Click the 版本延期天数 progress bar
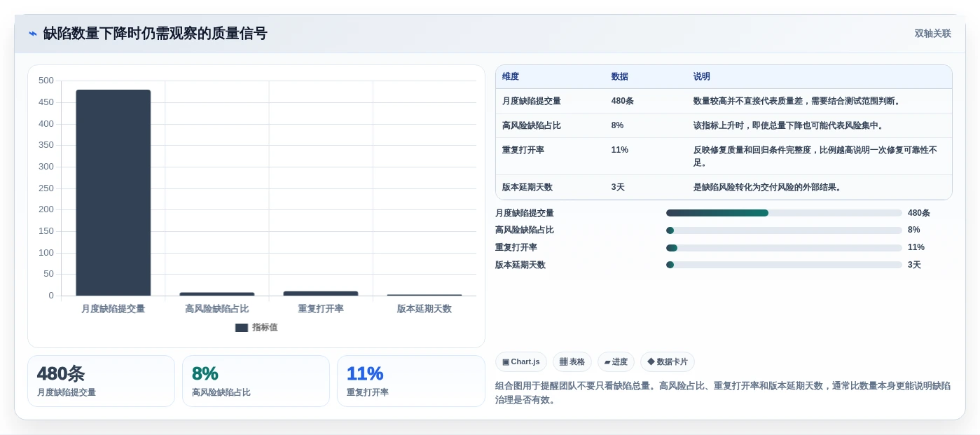980x435 pixels. click(784, 265)
